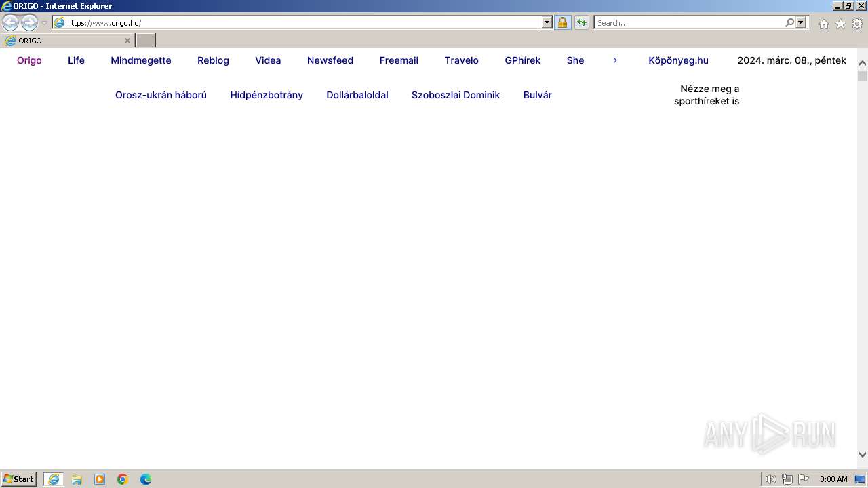
Task: Open the She link
Action: pyautogui.click(x=575, y=60)
